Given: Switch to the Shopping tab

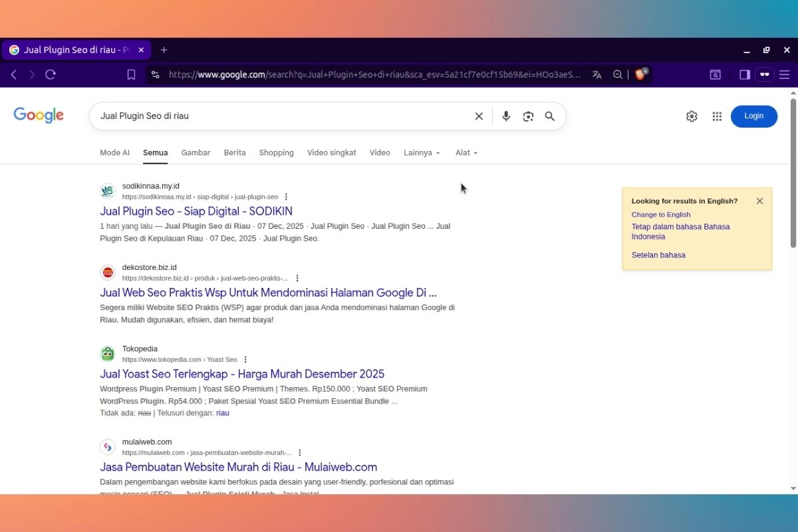Looking at the screenshot, I should (x=276, y=152).
